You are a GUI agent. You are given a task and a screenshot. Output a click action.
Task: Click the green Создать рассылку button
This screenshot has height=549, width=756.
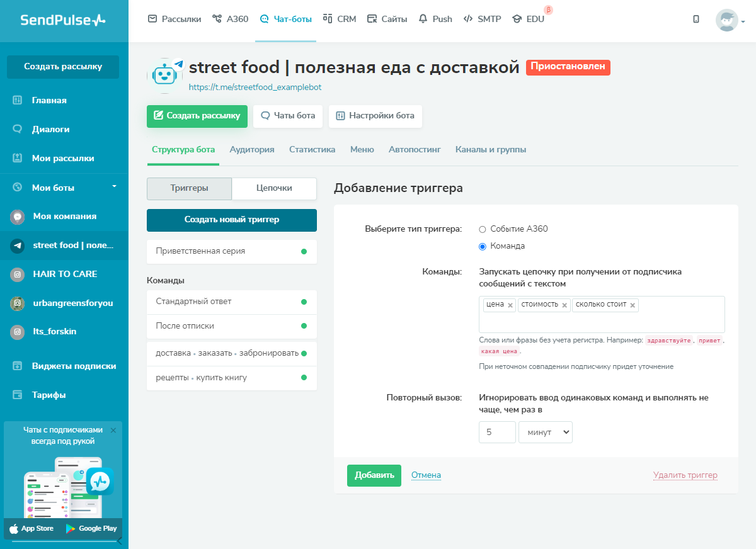coord(197,116)
